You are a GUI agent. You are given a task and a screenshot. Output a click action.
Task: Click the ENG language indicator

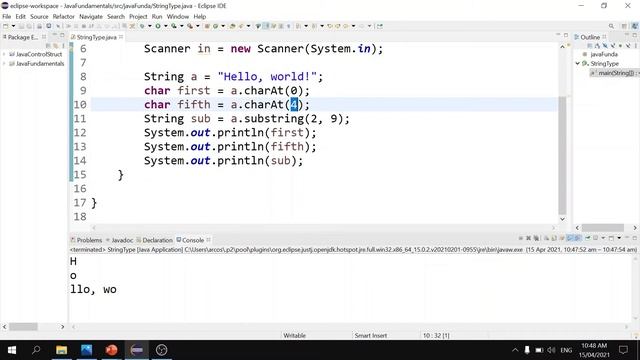(566, 350)
